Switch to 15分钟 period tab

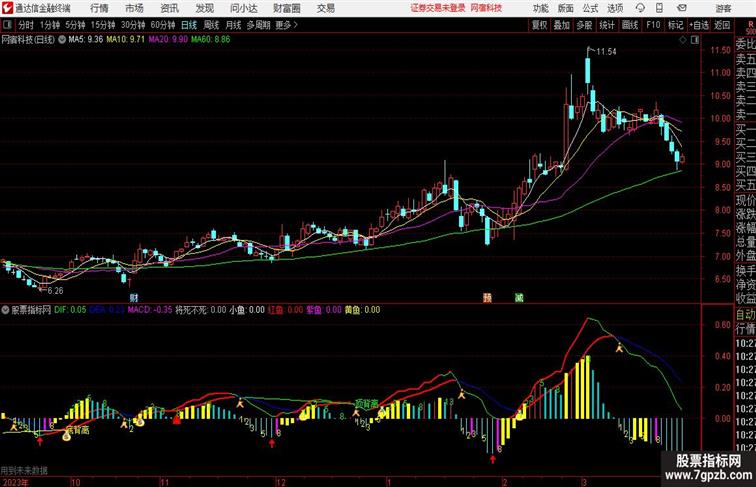[103, 25]
